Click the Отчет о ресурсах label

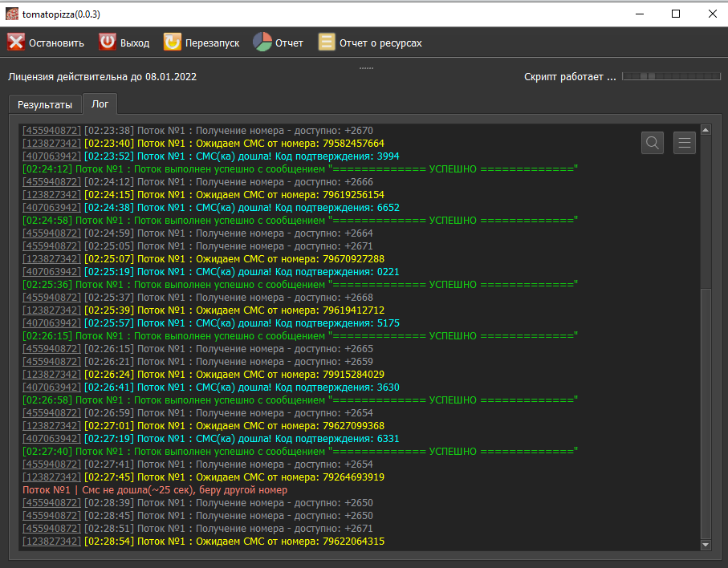380,43
